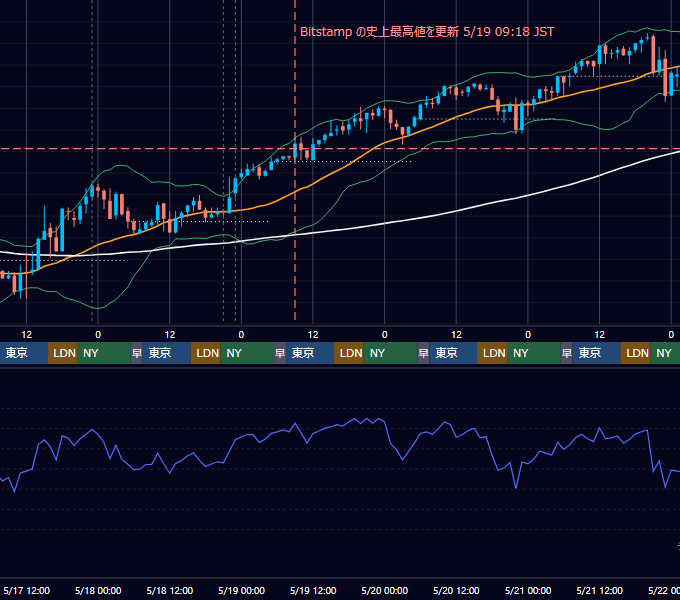Click the 早 block before 5/20 東京 session

[x=423, y=353]
